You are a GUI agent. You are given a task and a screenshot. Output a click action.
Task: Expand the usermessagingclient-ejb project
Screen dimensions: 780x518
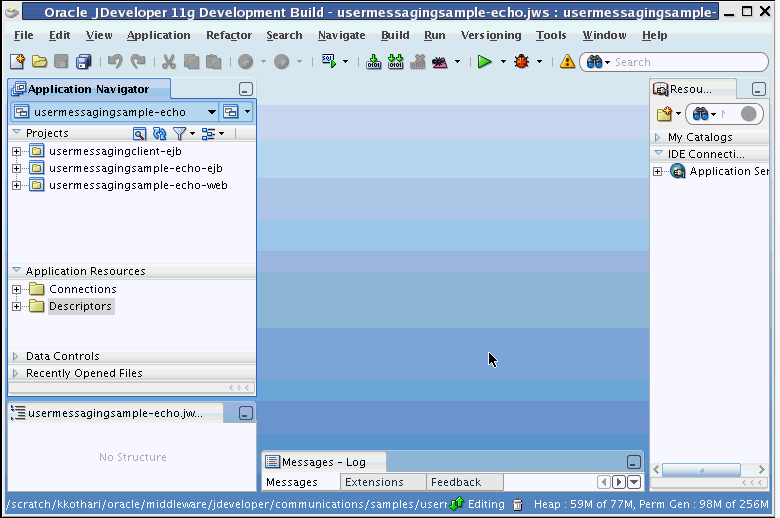(x=16, y=151)
